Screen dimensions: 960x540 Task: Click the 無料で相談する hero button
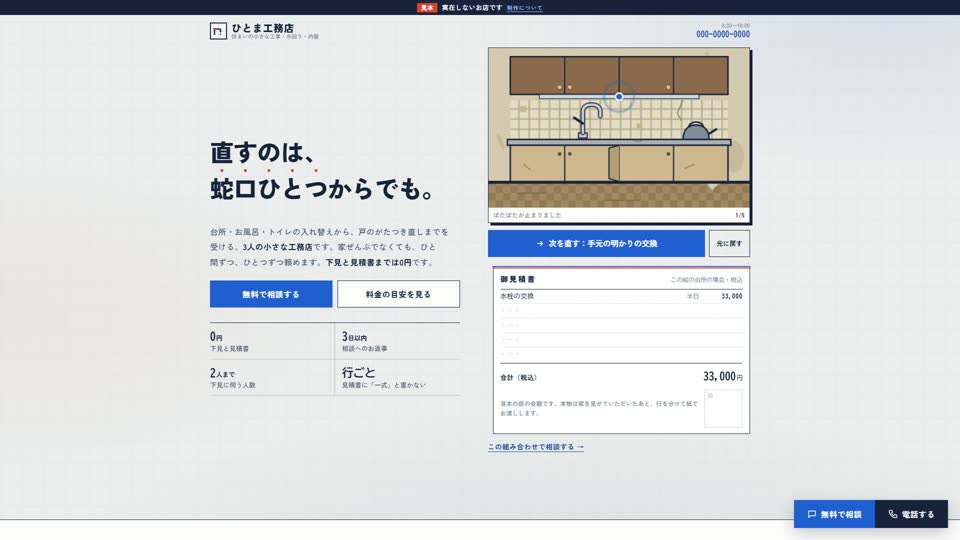(x=271, y=294)
